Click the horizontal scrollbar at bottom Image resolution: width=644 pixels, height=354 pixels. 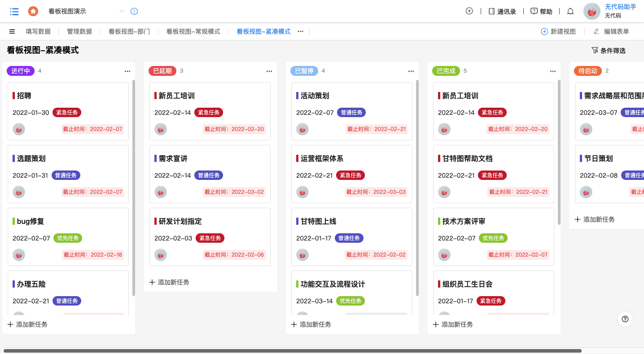tap(292, 351)
